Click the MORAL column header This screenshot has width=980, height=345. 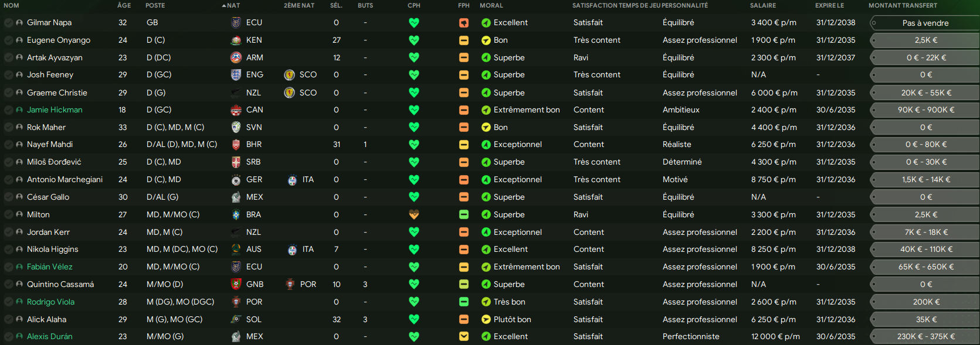coord(491,5)
